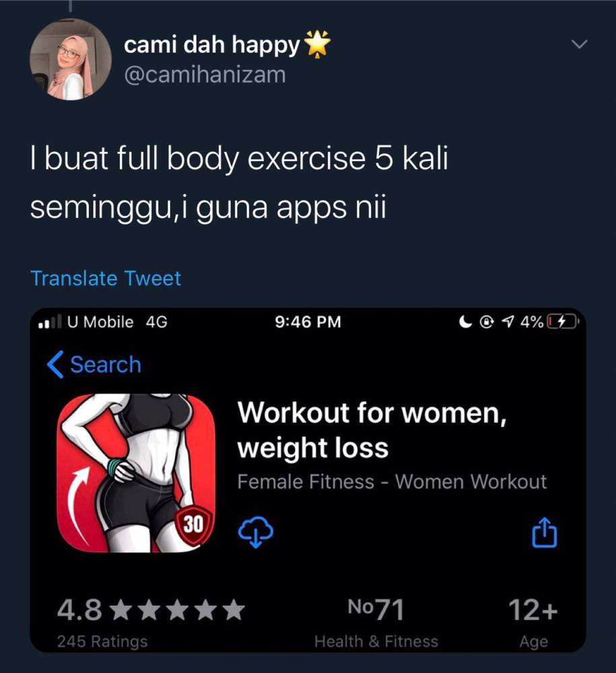Screen dimensions: 616x673
Task: Tap the workout app icon
Action: (x=136, y=473)
